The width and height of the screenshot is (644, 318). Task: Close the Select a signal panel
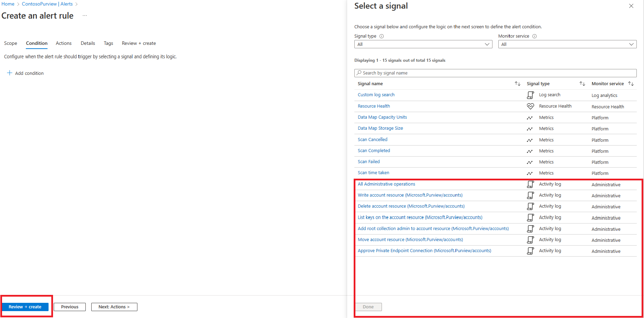pos(631,6)
